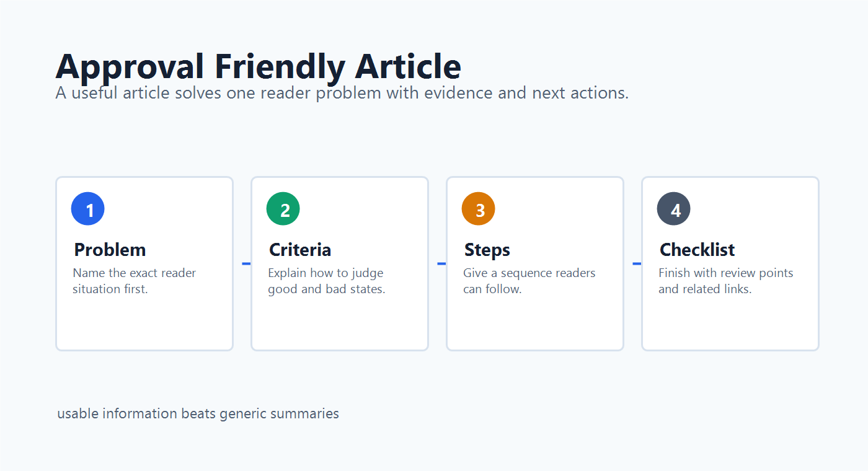This screenshot has height=471, width=868.
Task: Select the Steps card heading
Action: 487,250
